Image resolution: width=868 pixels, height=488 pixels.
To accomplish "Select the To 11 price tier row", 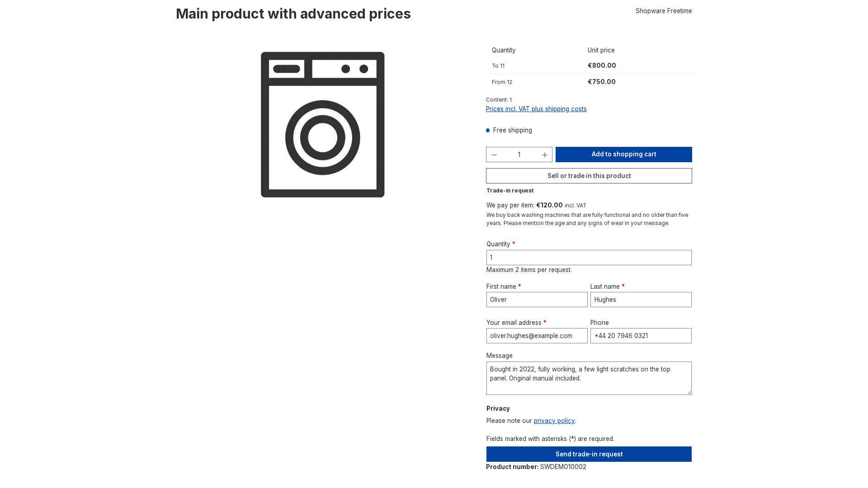I will [x=589, y=66].
